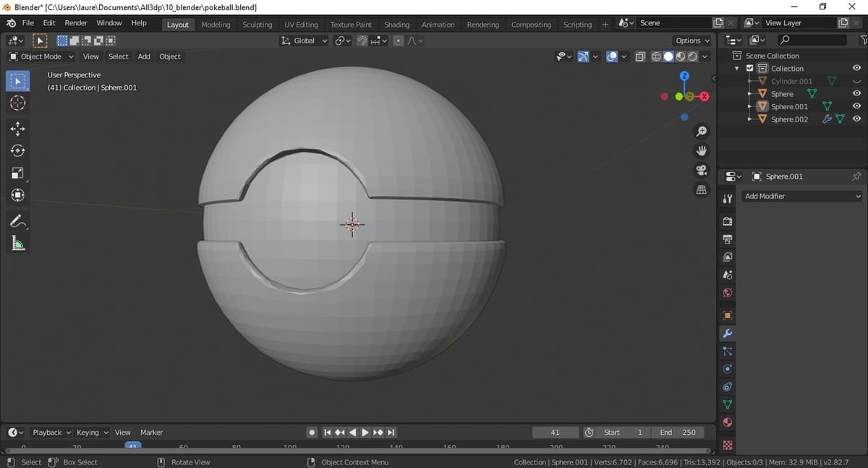Screen dimensions: 868x468
Task: Open Object Data green triangle tab
Action: [x=728, y=404]
